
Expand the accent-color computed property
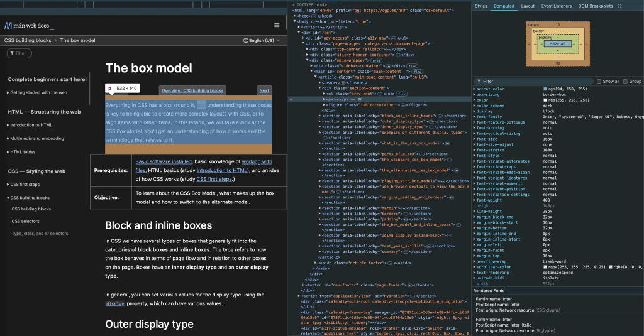[x=475, y=89]
